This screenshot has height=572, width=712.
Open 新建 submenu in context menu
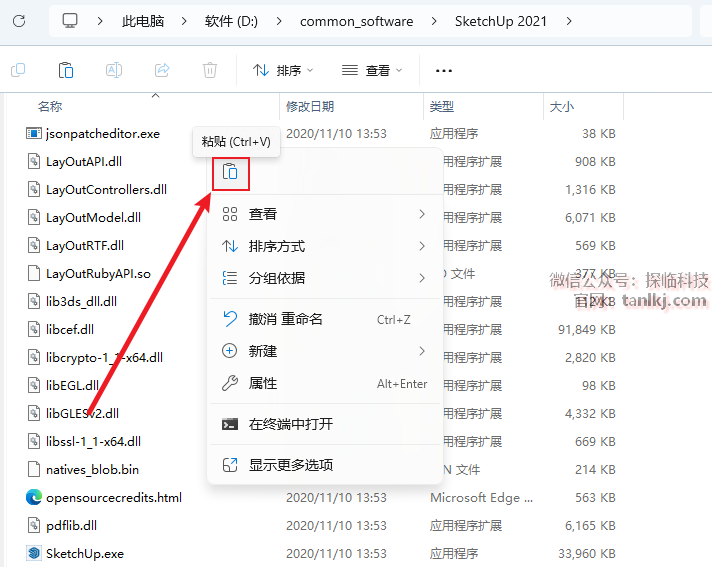[x=324, y=351]
